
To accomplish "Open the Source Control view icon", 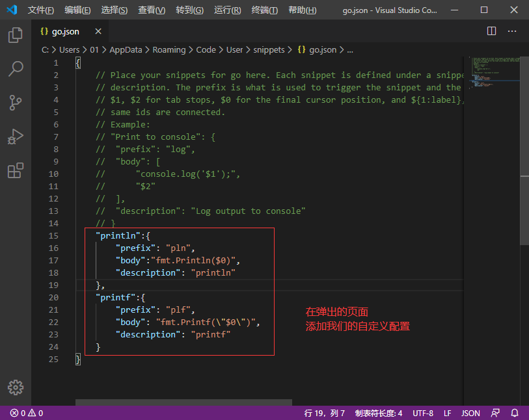I will [x=16, y=102].
